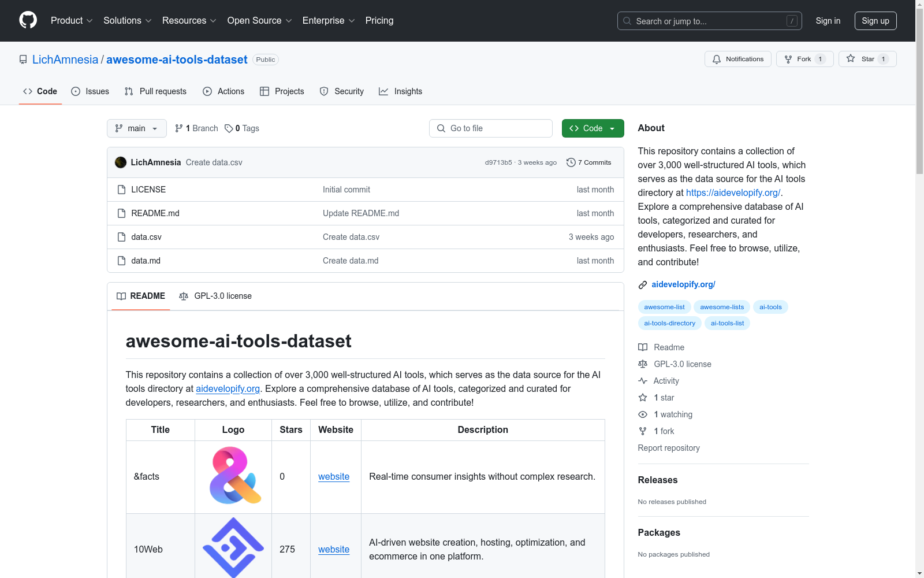
Task: Expand the green Code dropdown button
Action: point(593,128)
